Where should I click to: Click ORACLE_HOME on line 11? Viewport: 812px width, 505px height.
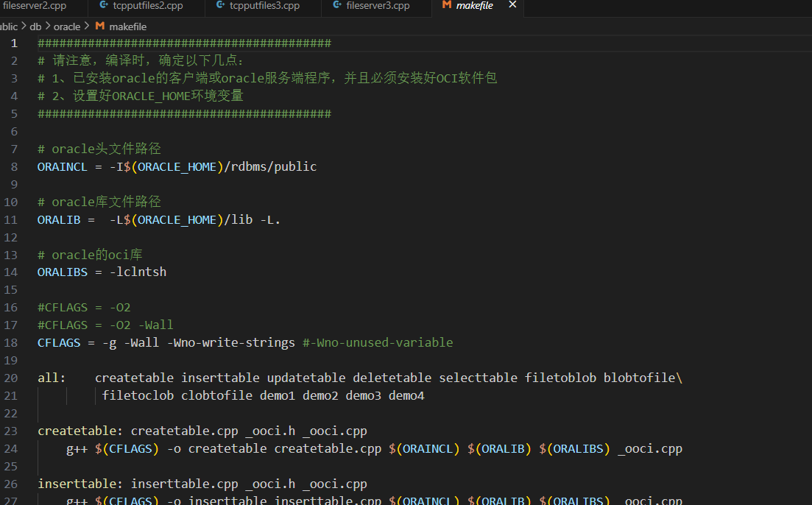tap(177, 219)
